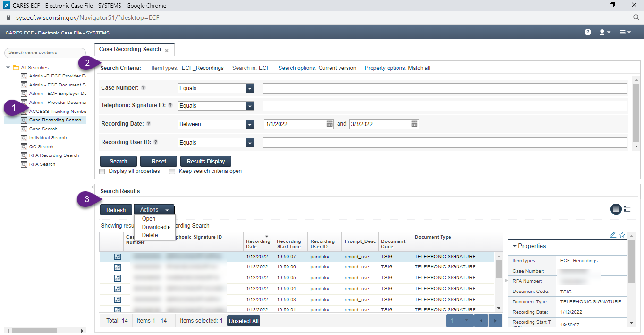Collapse the All Searches tree node
644x335 pixels.
point(8,67)
